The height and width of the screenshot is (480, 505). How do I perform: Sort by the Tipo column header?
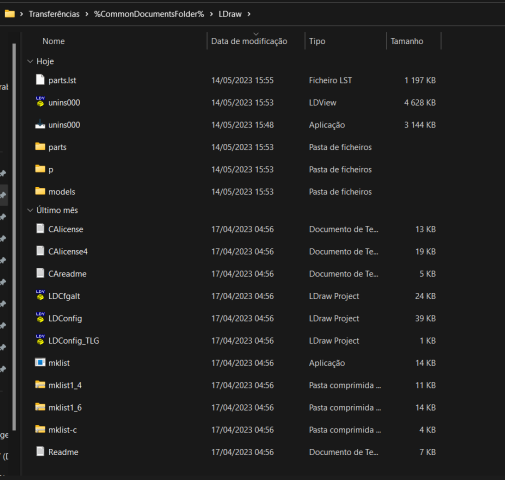(x=317, y=41)
